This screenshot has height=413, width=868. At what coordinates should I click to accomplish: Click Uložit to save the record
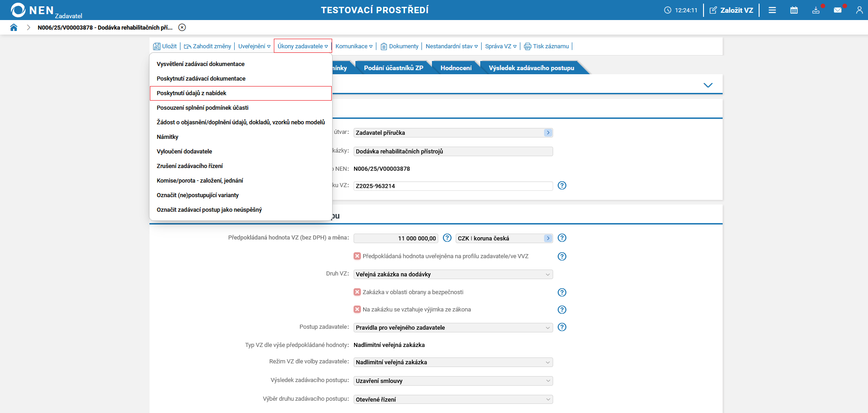tap(165, 46)
